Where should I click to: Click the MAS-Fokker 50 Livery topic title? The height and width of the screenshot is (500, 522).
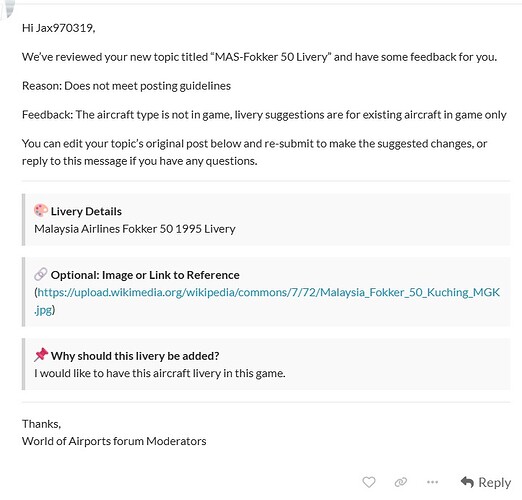tap(271, 57)
